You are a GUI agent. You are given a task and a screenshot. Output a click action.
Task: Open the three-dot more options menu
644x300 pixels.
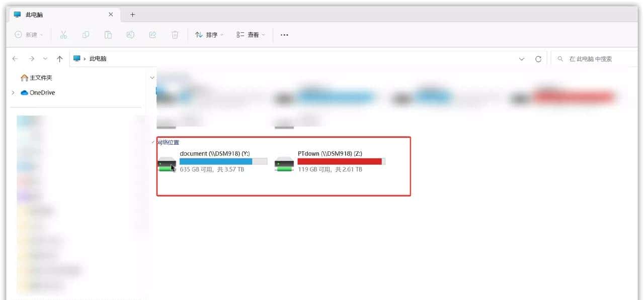coord(284,35)
